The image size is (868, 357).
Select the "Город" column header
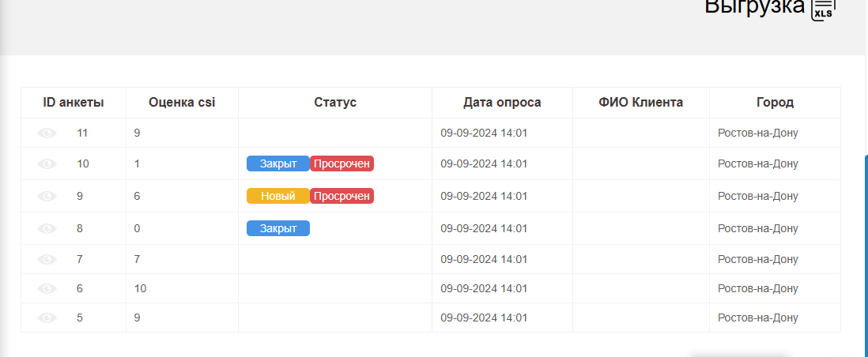775,102
